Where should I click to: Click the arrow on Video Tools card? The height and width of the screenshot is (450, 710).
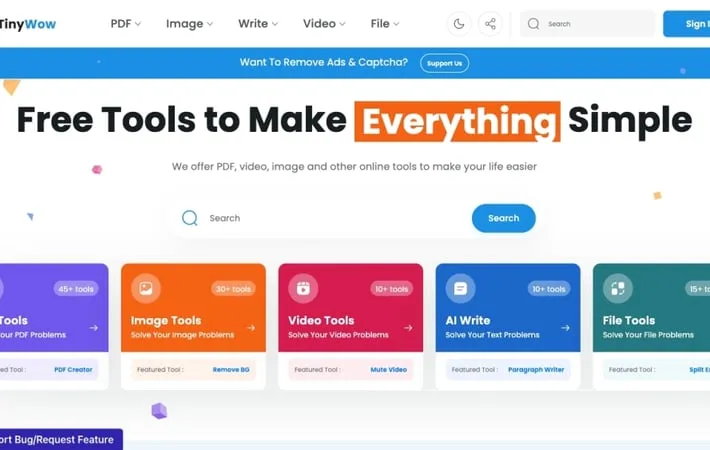[408, 327]
